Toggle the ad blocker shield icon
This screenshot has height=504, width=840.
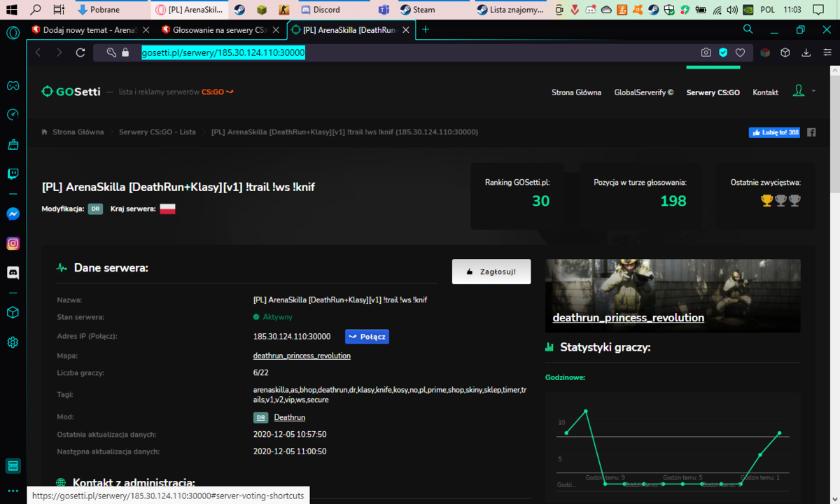tap(723, 52)
